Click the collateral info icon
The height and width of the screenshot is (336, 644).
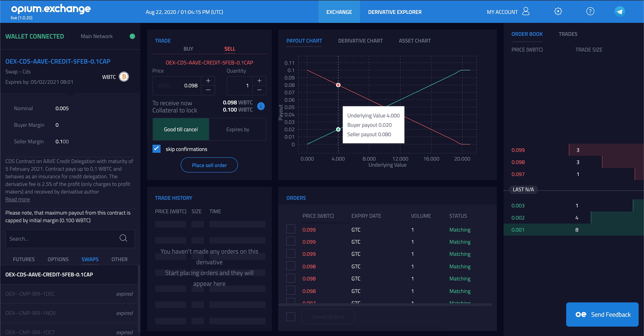coord(261,106)
